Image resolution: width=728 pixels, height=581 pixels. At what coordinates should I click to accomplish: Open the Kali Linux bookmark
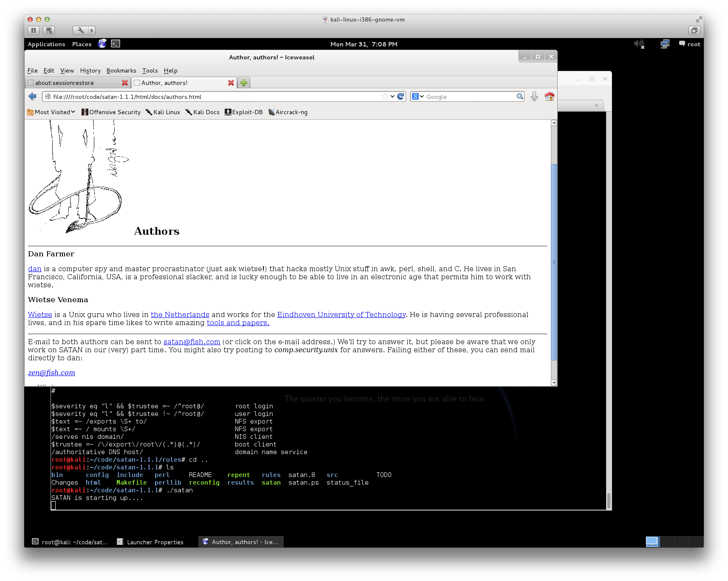tap(163, 112)
